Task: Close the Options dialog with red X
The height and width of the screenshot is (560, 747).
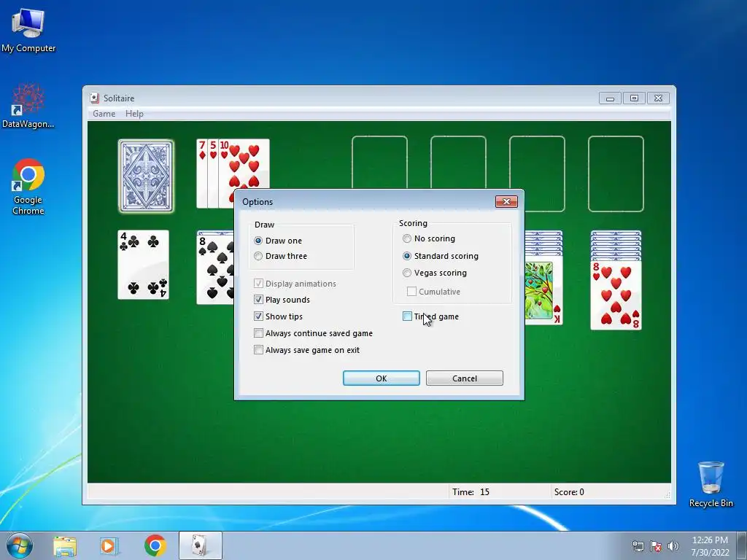Action: click(x=506, y=201)
